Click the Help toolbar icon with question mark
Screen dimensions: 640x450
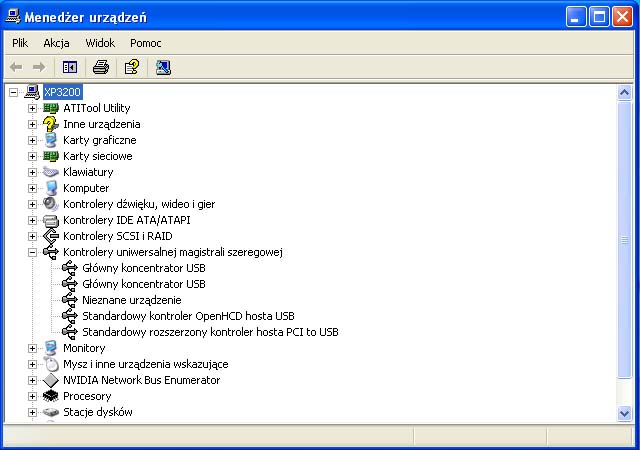(131, 67)
